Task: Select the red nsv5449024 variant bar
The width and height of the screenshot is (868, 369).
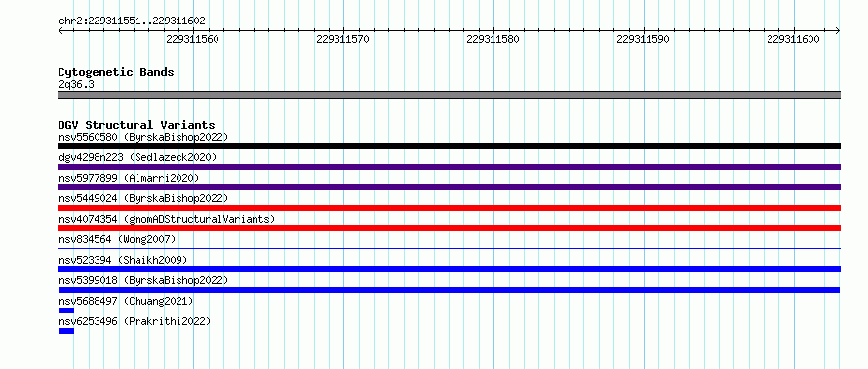Action: pyautogui.click(x=449, y=208)
